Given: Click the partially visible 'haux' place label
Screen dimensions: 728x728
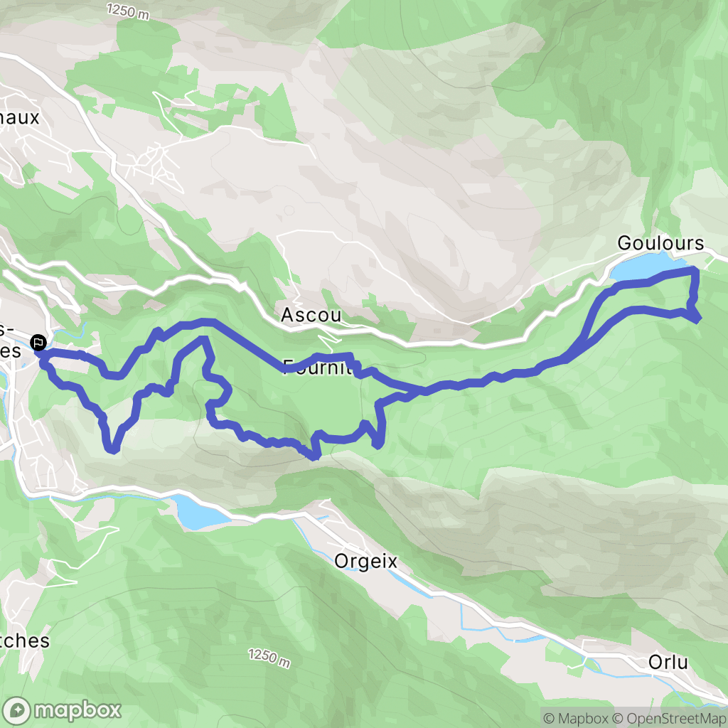Looking at the screenshot, I should [19, 117].
